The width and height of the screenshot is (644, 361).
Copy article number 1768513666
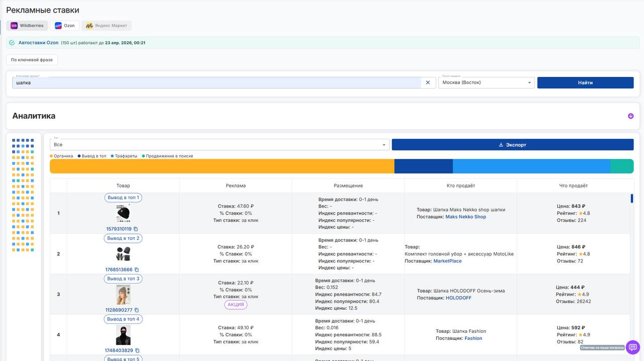pyautogui.click(x=137, y=270)
